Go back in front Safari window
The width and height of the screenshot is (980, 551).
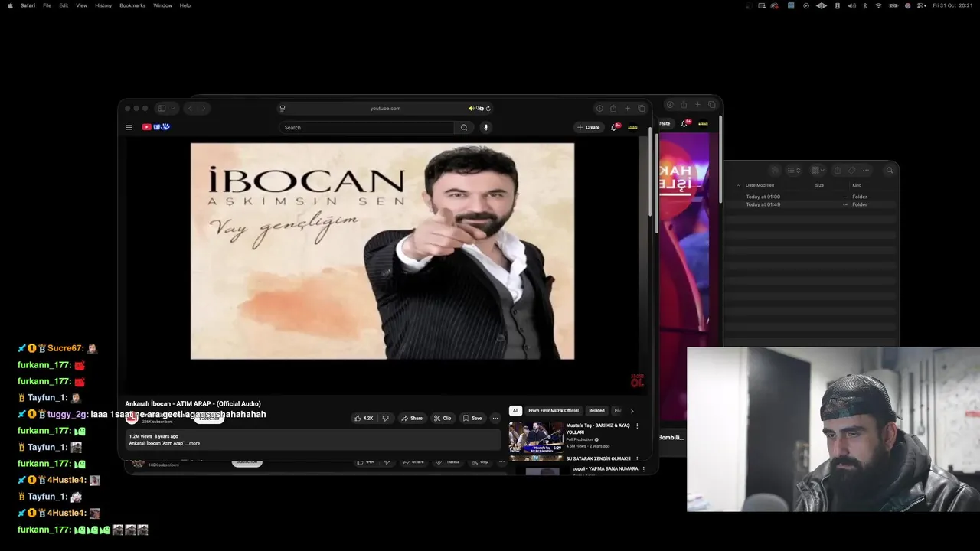(x=191, y=109)
